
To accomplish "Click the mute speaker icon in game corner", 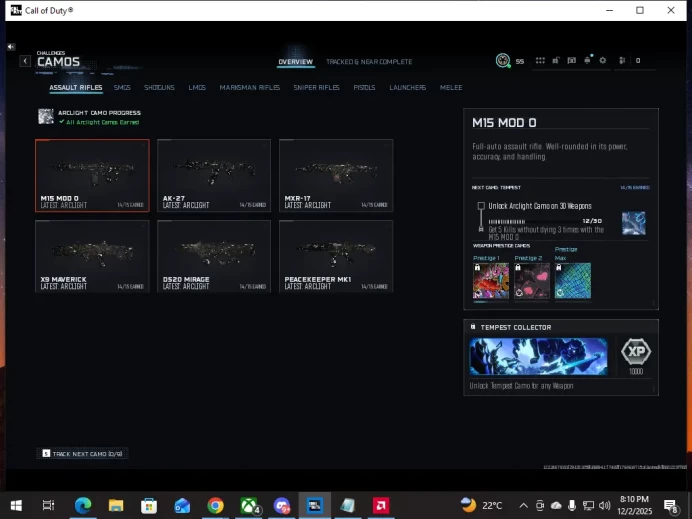I will pos(11,47).
